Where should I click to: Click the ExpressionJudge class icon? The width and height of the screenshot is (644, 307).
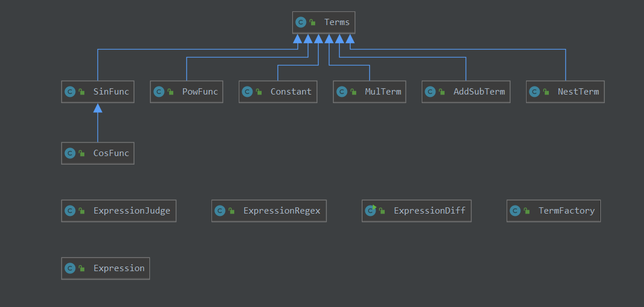point(70,211)
